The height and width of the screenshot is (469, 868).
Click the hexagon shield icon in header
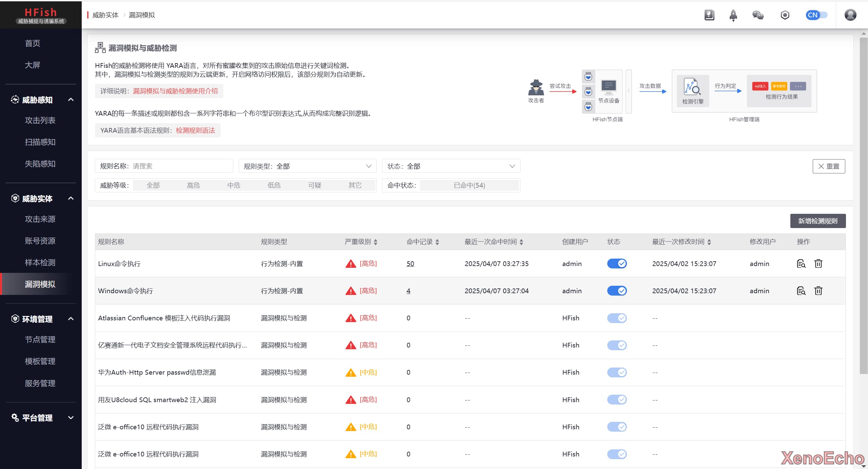[x=785, y=15]
